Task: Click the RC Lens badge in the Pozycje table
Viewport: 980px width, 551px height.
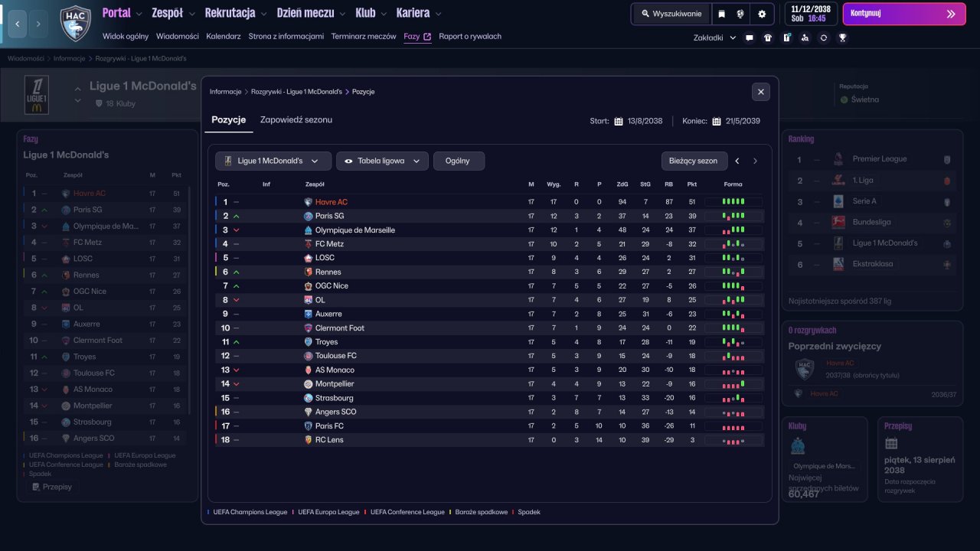Action: click(x=309, y=440)
